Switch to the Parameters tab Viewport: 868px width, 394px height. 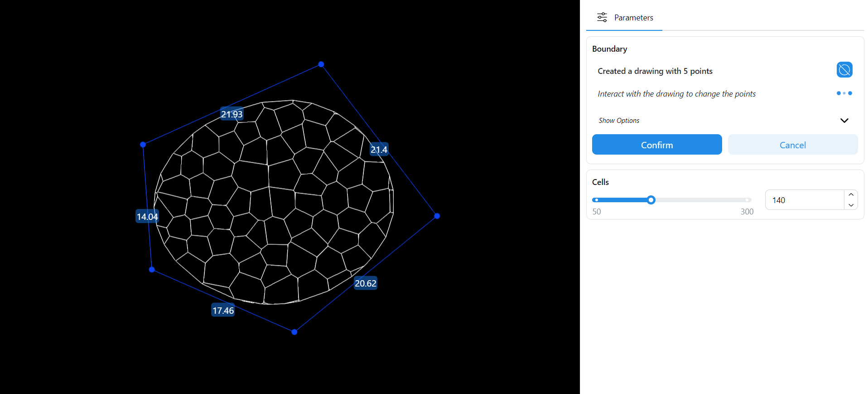[x=624, y=18]
